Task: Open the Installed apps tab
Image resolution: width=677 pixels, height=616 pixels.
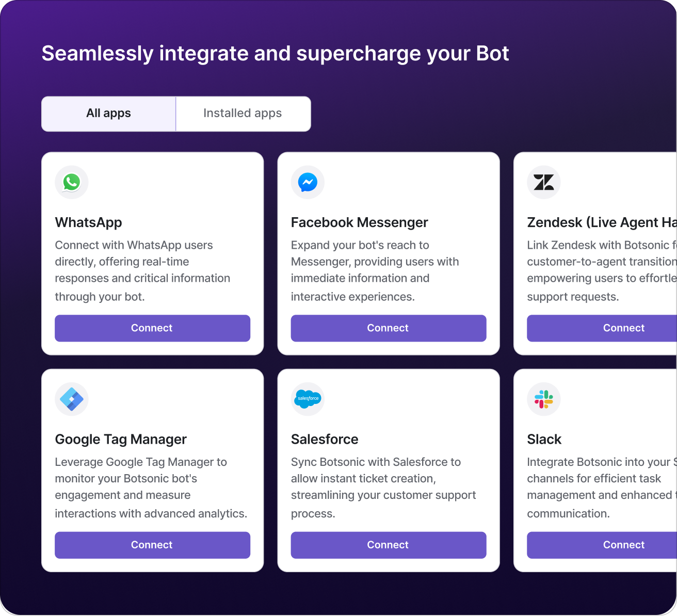Action: tap(243, 114)
